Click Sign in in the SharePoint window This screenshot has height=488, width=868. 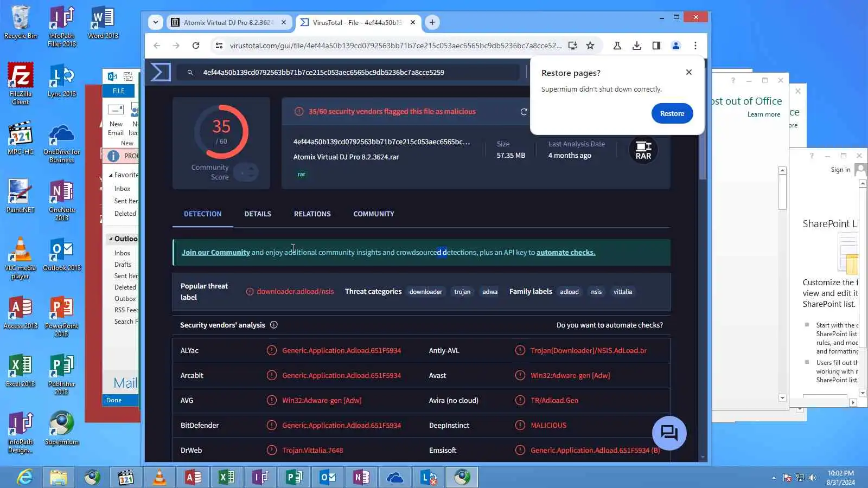pyautogui.click(x=841, y=170)
